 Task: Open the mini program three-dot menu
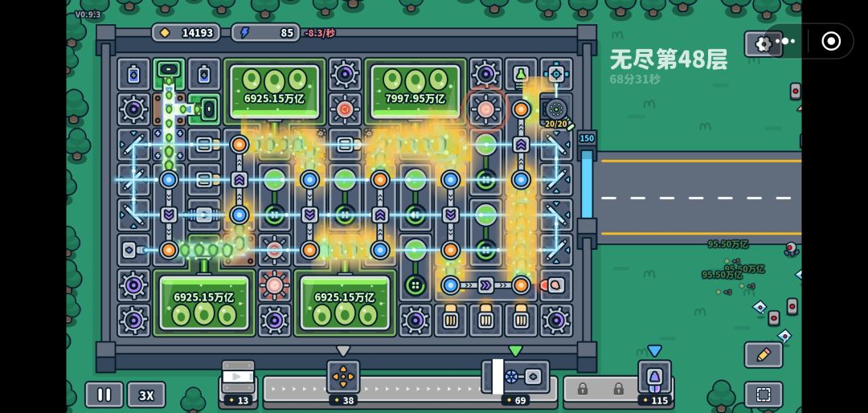(784, 41)
